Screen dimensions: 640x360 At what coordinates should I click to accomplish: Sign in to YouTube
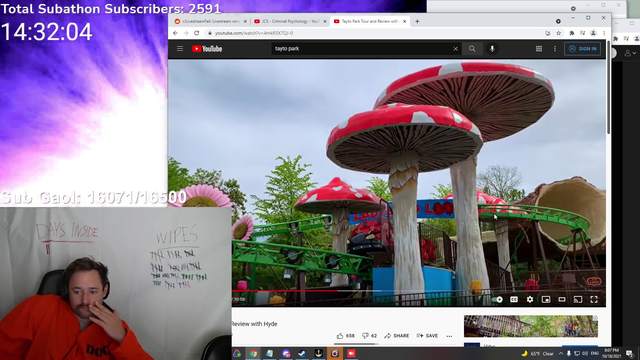coord(582,49)
